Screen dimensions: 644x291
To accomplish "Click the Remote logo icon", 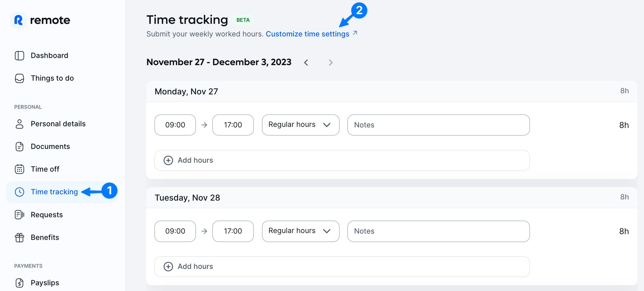I will point(19,20).
